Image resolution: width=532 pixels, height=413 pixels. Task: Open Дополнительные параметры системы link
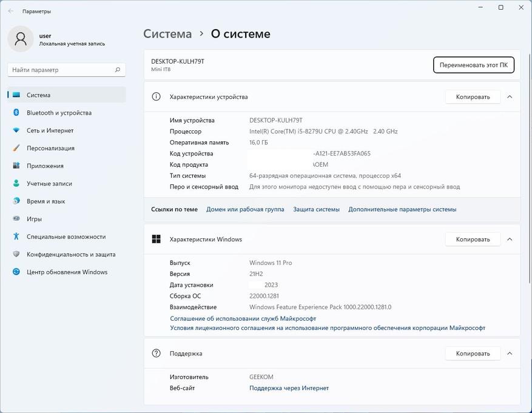tap(402, 209)
